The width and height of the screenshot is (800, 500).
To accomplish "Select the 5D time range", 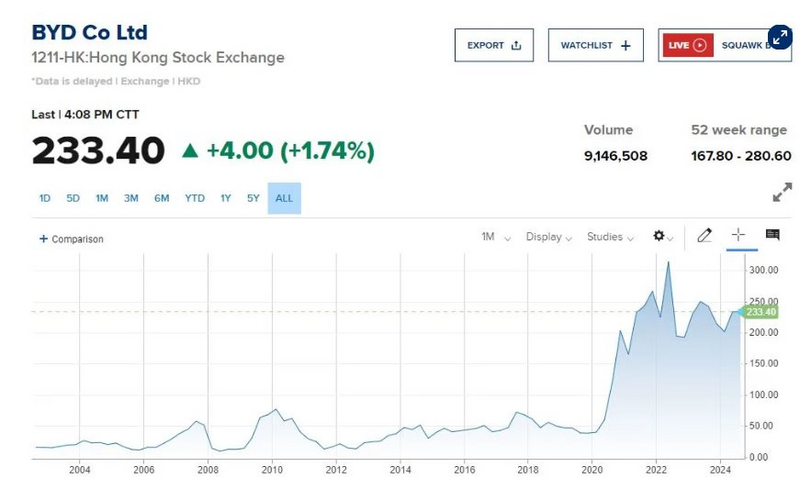I will point(73,198).
